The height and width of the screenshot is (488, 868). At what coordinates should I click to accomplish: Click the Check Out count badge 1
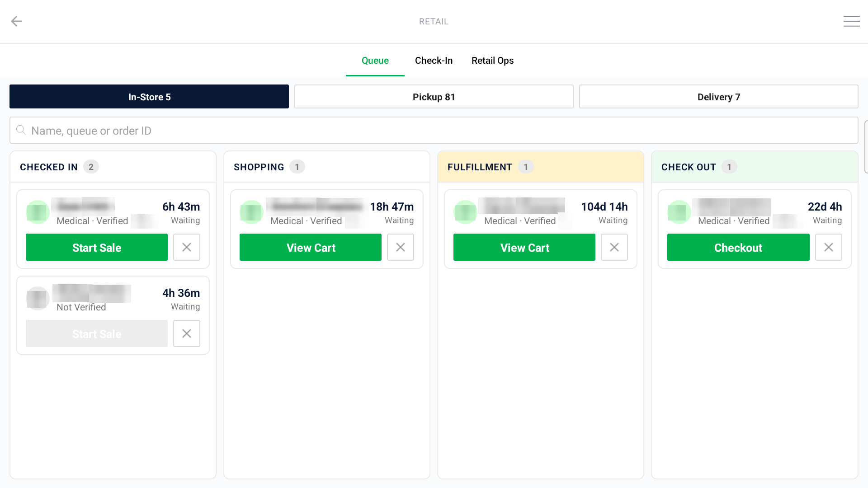point(729,167)
